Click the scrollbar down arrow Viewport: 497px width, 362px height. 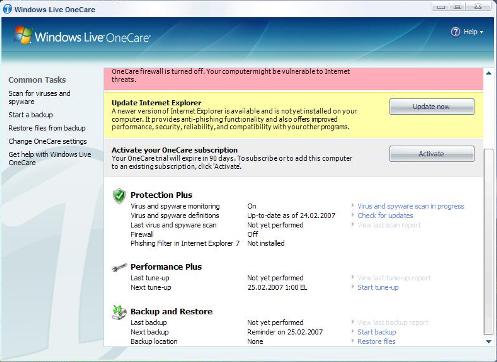489,341
